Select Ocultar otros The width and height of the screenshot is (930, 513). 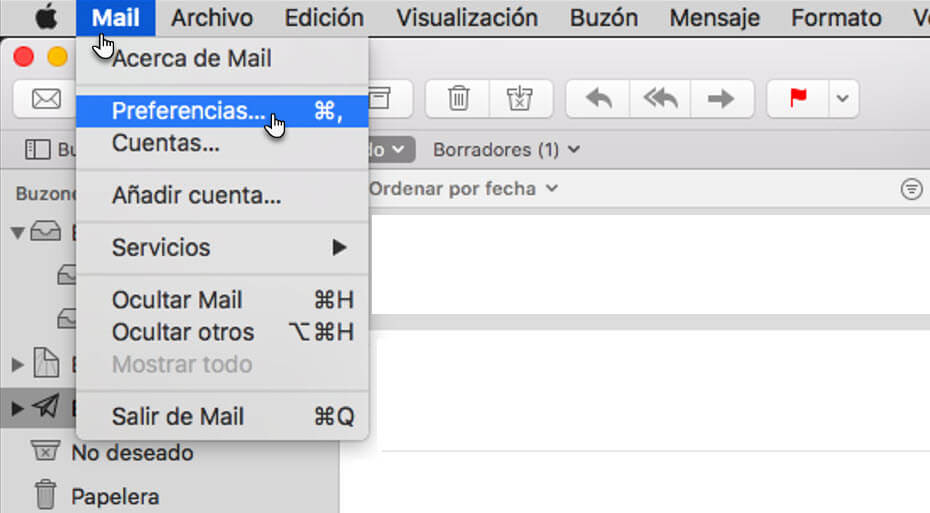click(x=222, y=332)
